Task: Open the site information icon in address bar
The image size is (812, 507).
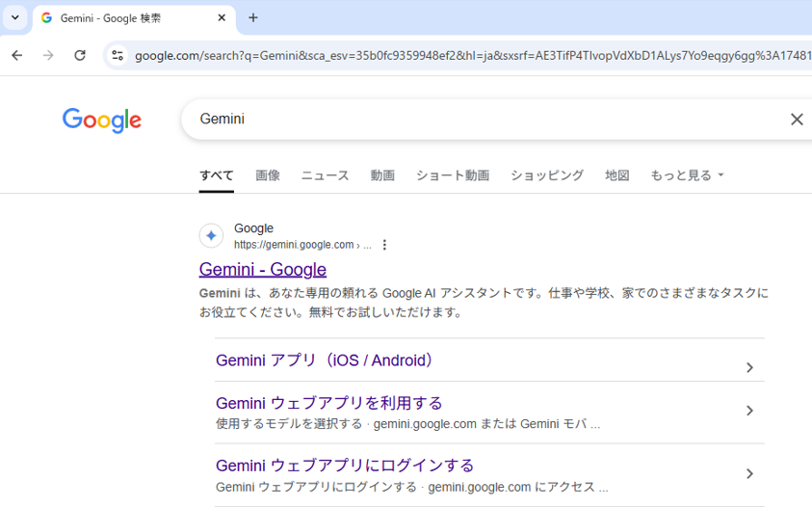Action: pos(118,55)
